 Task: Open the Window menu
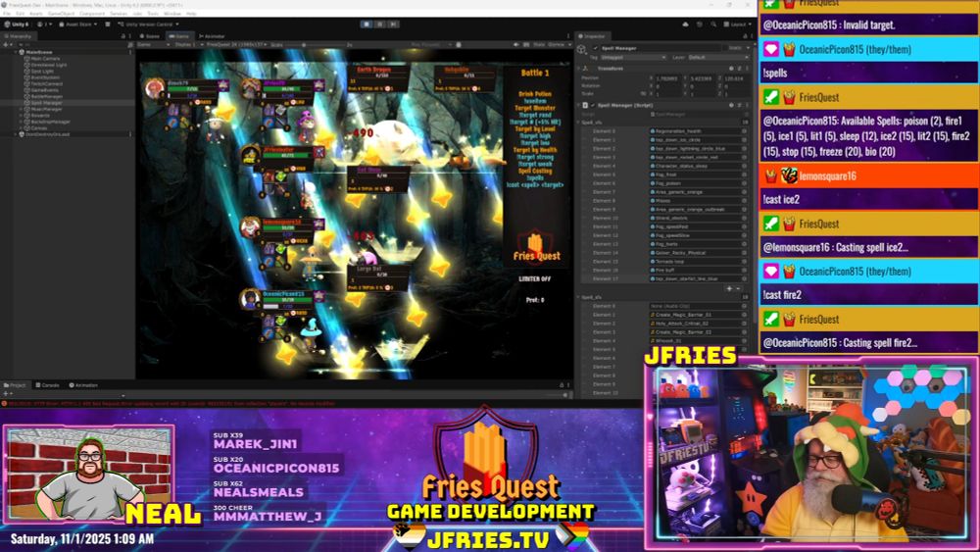(x=171, y=13)
